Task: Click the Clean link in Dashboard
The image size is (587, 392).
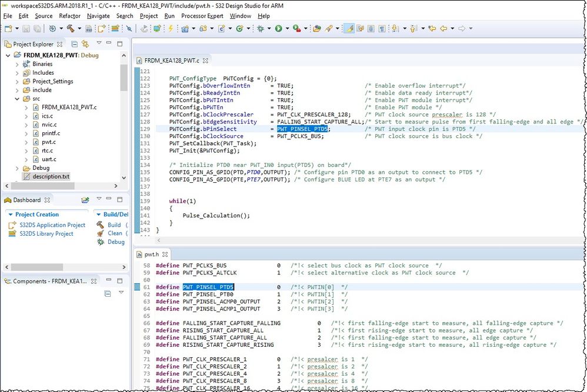Action: 115,233
